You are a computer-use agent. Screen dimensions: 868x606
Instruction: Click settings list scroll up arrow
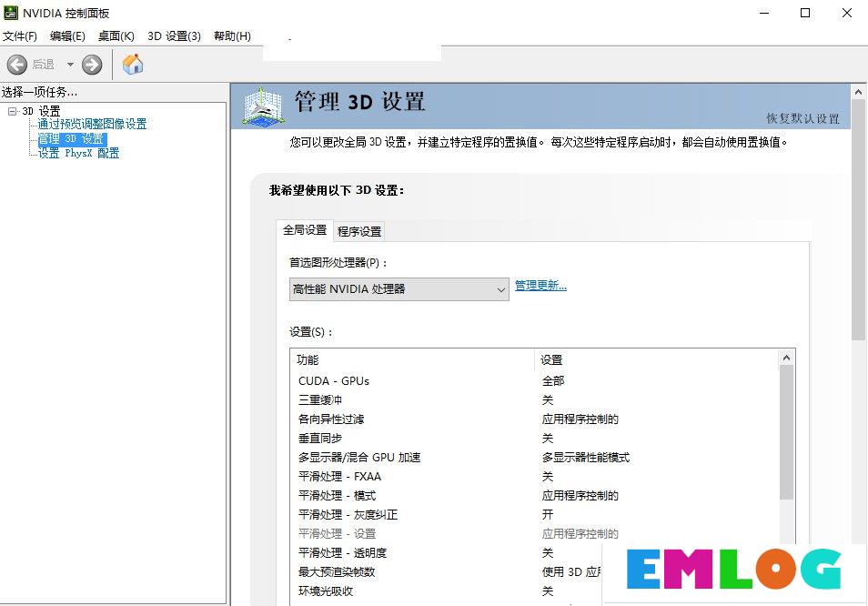[x=787, y=359]
